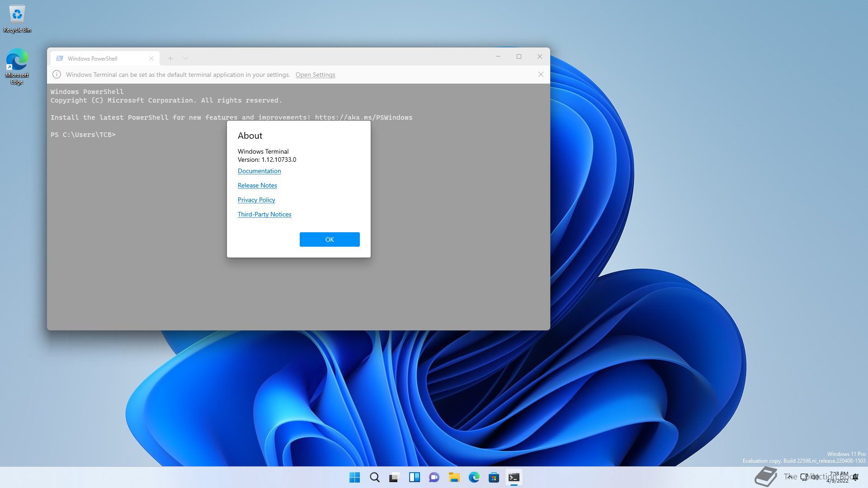Viewport: 868px width, 488px height.
Task: Select the Microsoft Edge desktop shortcut
Action: (17, 66)
